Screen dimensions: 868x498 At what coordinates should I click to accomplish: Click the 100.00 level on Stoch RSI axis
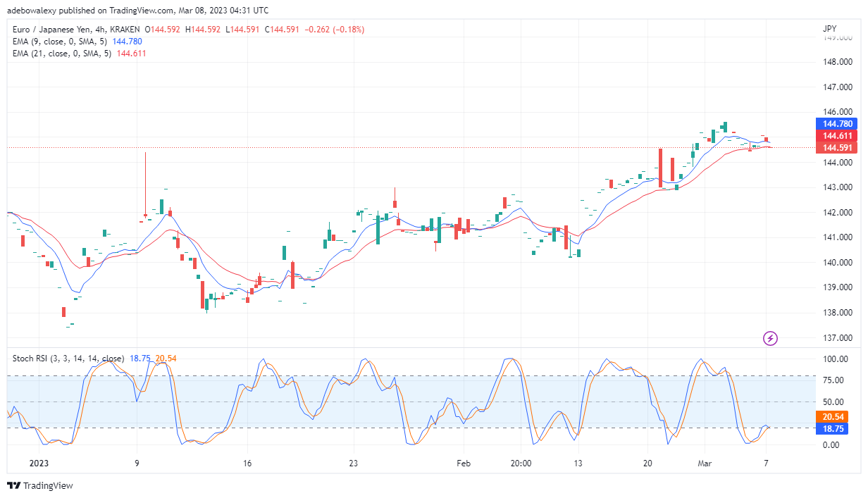click(834, 359)
